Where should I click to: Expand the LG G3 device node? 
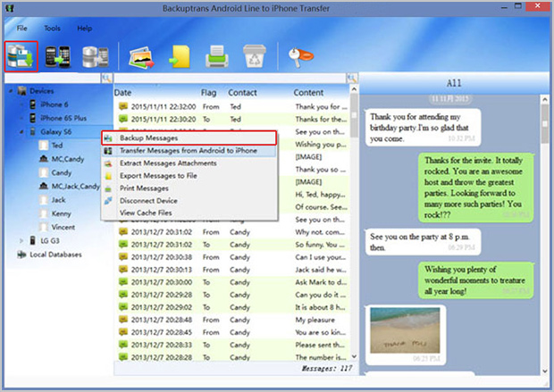[22, 240]
